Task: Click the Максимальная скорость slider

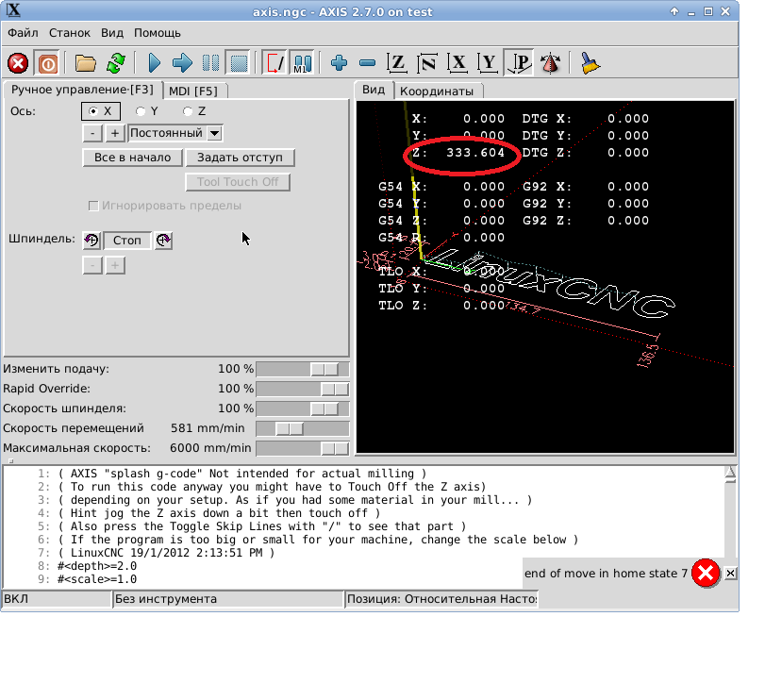Action: click(x=303, y=448)
